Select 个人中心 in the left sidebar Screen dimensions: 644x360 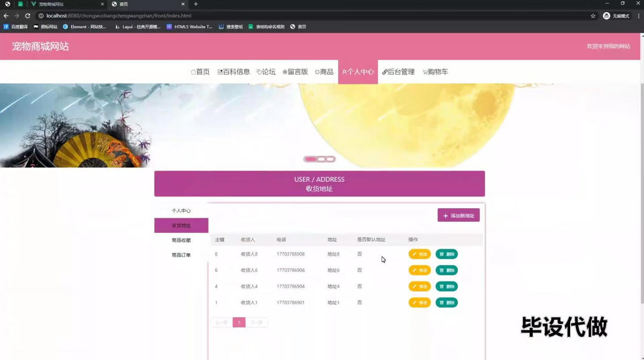[181, 210]
